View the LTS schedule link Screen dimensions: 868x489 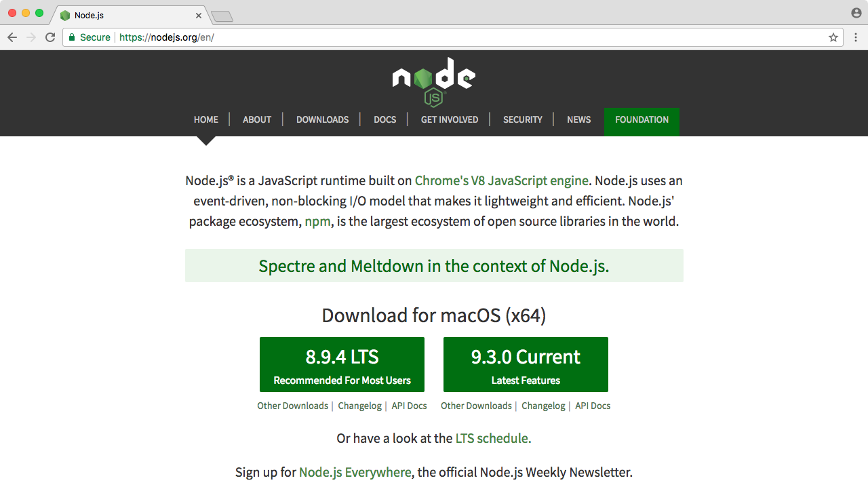[x=493, y=438]
